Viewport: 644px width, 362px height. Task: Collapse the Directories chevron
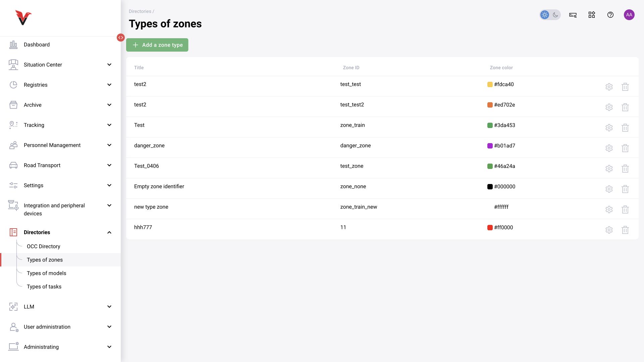coord(109,232)
